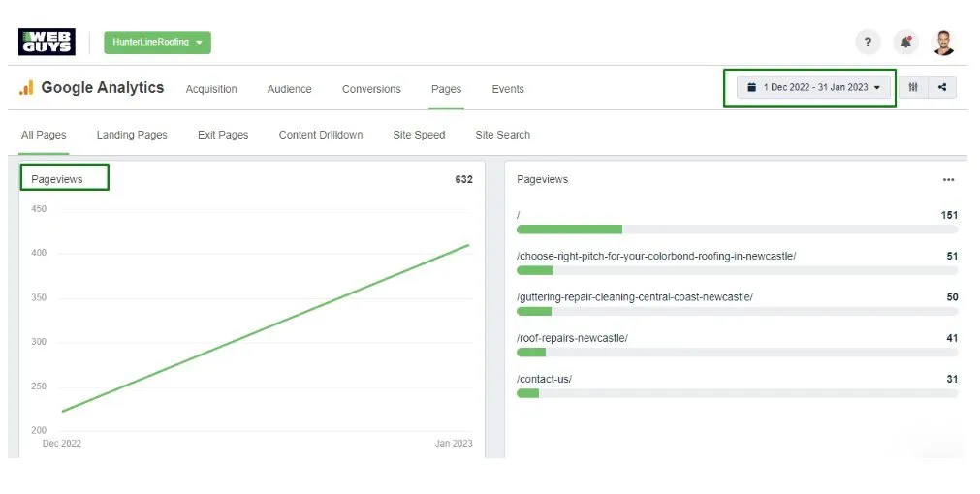The height and width of the screenshot is (494, 980).
Task: Open the help question mark icon
Action: [868, 43]
